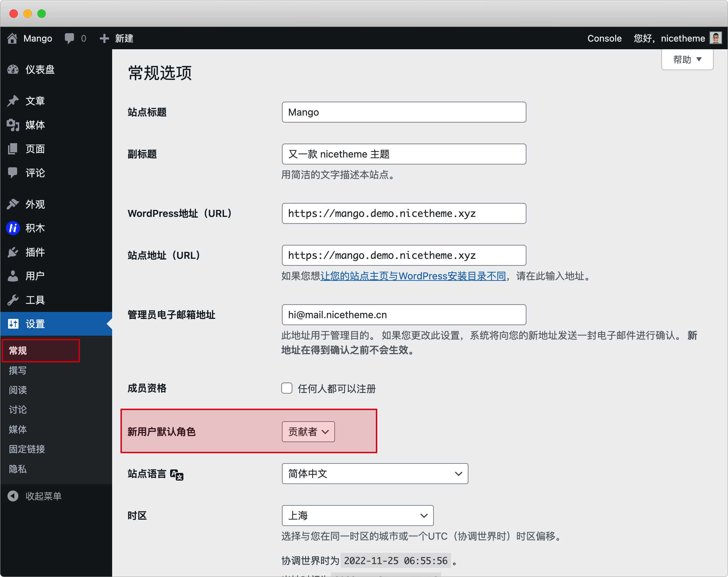Click the 任何人都可以注册 label text

[336, 388]
